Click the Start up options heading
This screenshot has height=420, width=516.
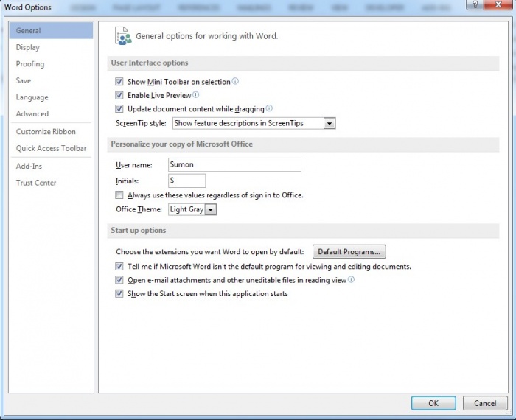pos(139,230)
